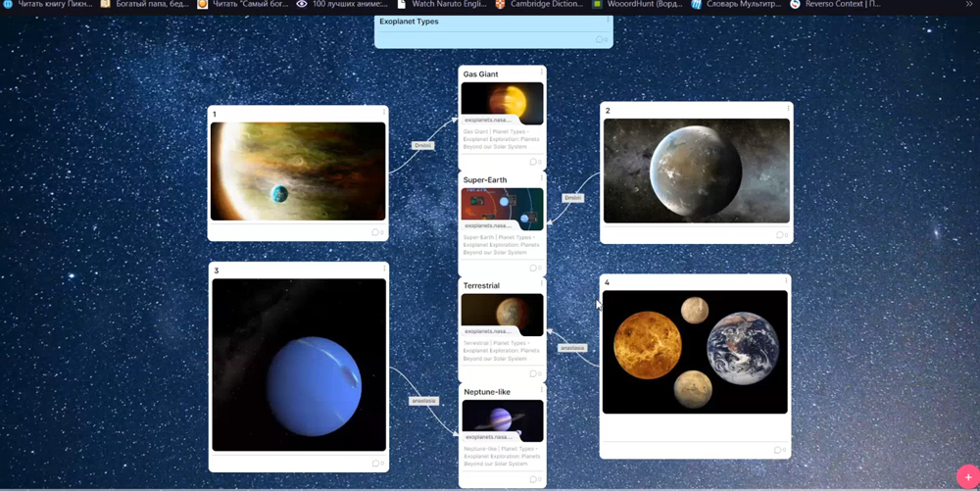Open the three-dot menu on card 1
The image size is (980, 491).
pyautogui.click(x=384, y=113)
